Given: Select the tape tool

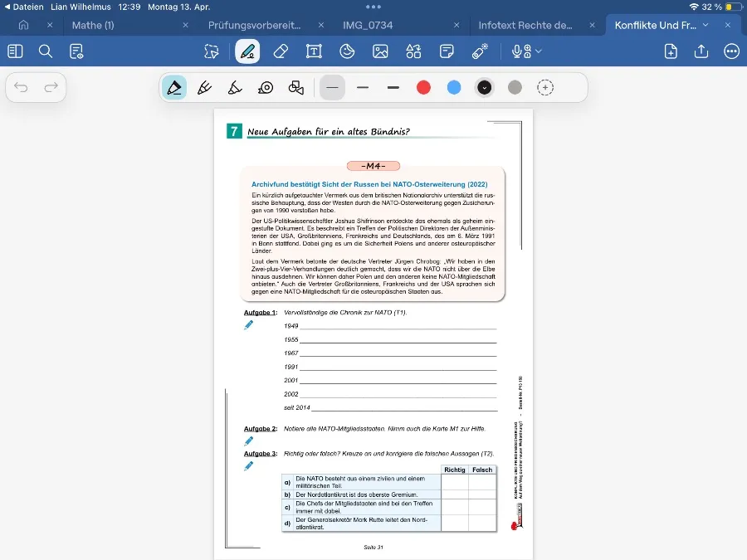Looking at the screenshot, I should (266, 88).
